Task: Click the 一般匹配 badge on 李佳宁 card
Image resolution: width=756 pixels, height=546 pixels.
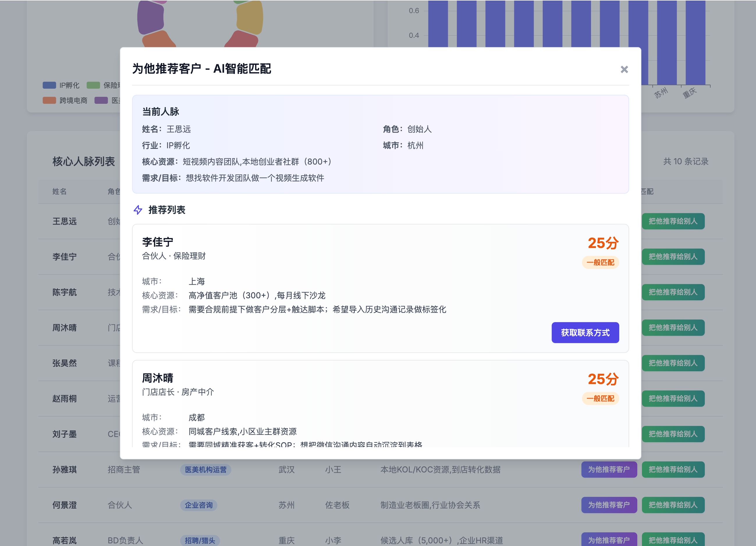Action: coord(600,263)
